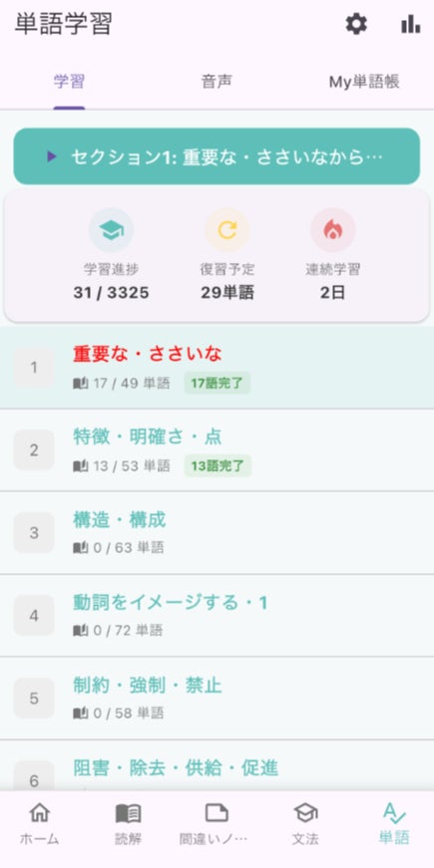
Task: Tap the 連続学習 flame icon
Action: [332, 230]
